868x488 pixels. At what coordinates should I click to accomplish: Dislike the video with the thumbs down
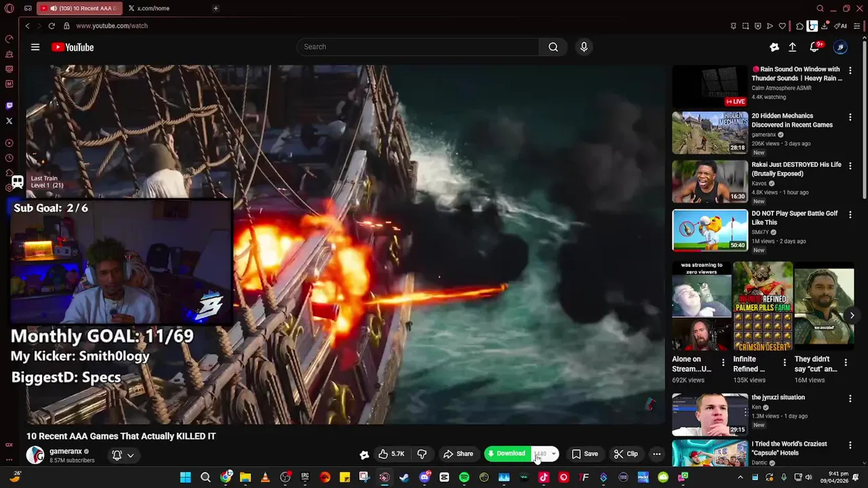[x=422, y=453]
